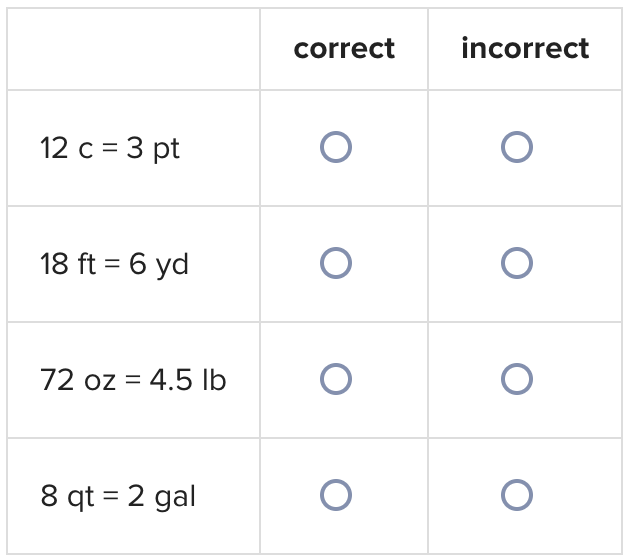The width and height of the screenshot is (636, 558).
Task: Click the "4.5 lb" text
Action: (187, 381)
